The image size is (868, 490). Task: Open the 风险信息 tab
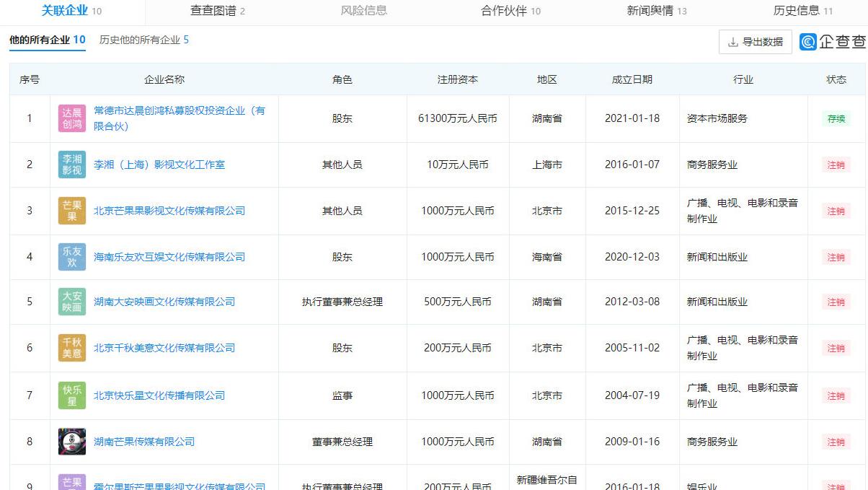tap(364, 11)
